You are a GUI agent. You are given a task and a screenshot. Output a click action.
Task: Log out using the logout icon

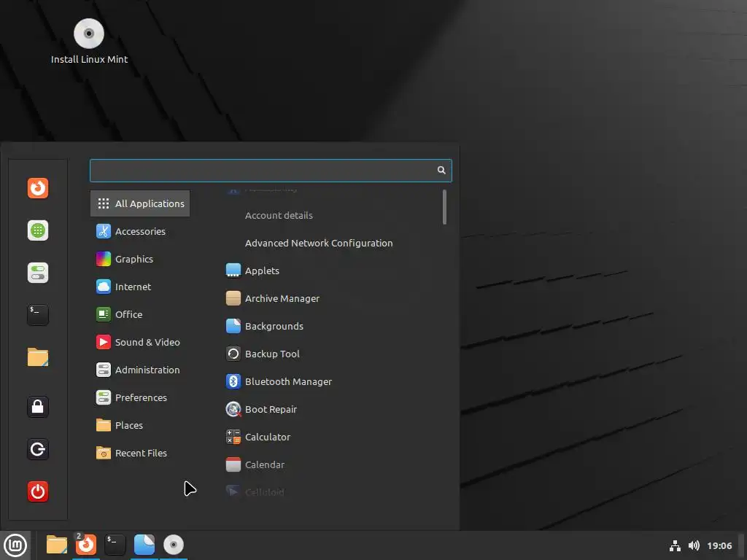(38, 449)
